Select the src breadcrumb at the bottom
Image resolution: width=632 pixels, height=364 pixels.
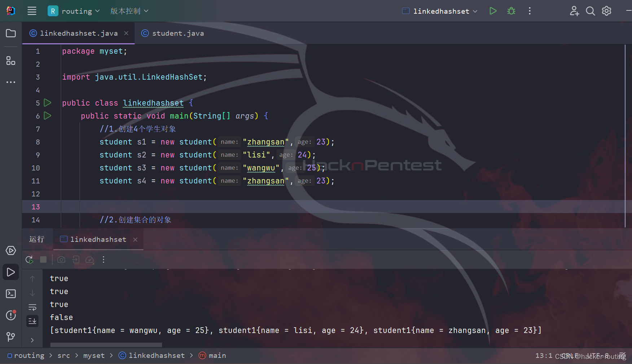pyautogui.click(x=63, y=355)
